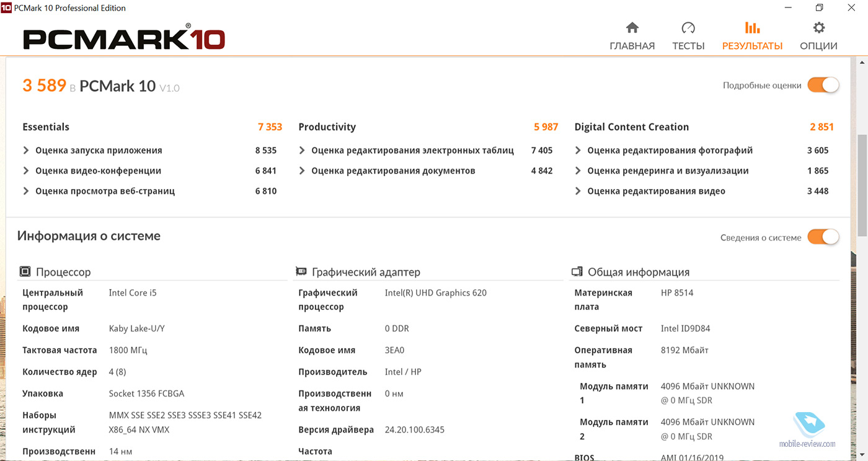Click driver version 24.20.100.6345
Viewport: 868px width, 461px height.
click(414, 429)
